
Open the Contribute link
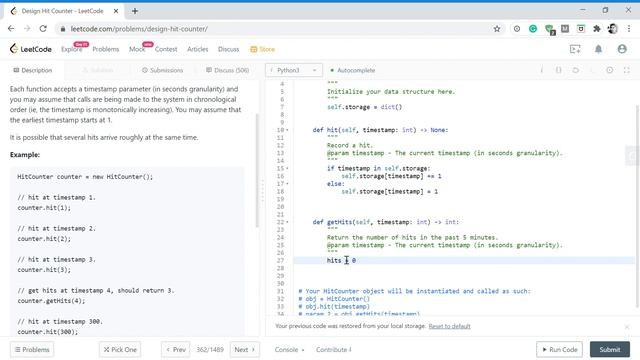click(333, 350)
